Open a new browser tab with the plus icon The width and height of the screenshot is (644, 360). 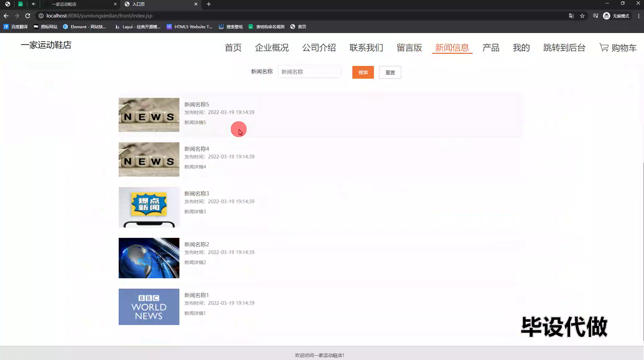(x=209, y=4)
